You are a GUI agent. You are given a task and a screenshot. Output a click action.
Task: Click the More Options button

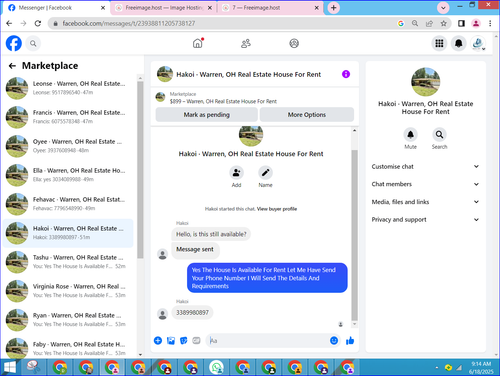[x=307, y=115]
